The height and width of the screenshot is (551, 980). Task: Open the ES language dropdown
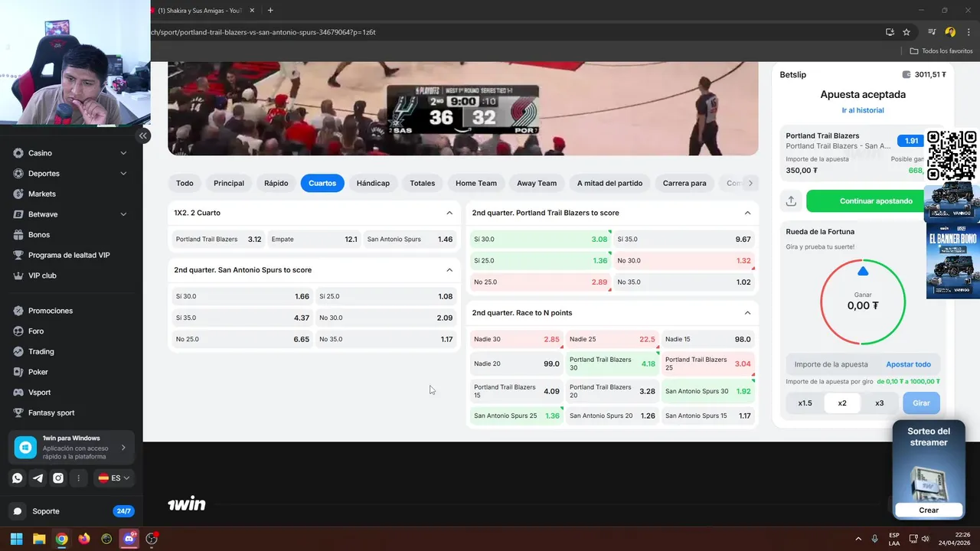pyautogui.click(x=114, y=478)
